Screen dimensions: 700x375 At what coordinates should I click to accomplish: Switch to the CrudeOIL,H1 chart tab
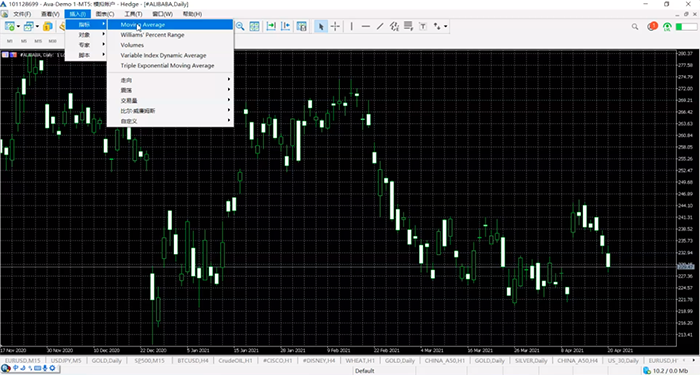235,360
